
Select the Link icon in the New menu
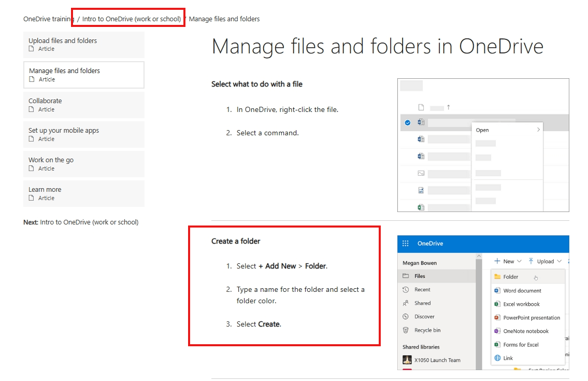click(497, 358)
